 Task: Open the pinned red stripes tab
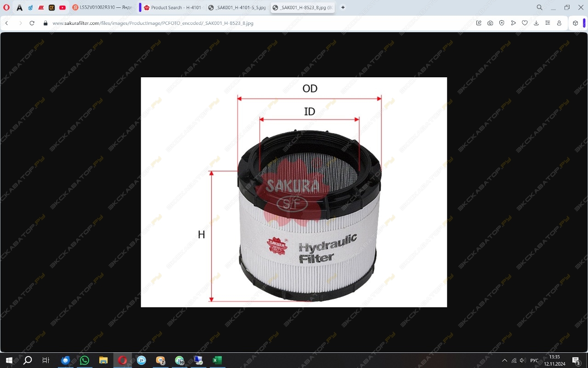(41, 7)
